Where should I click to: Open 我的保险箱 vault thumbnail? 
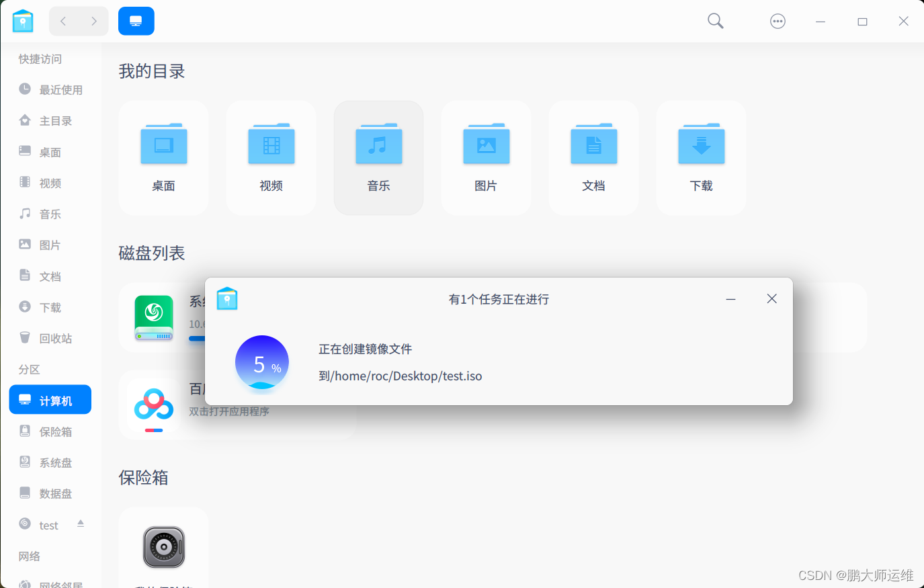click(163, 546)
